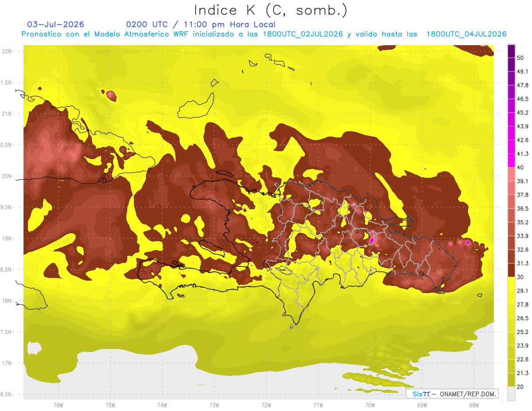Click the colorbar value '30'

click(521, 277)
